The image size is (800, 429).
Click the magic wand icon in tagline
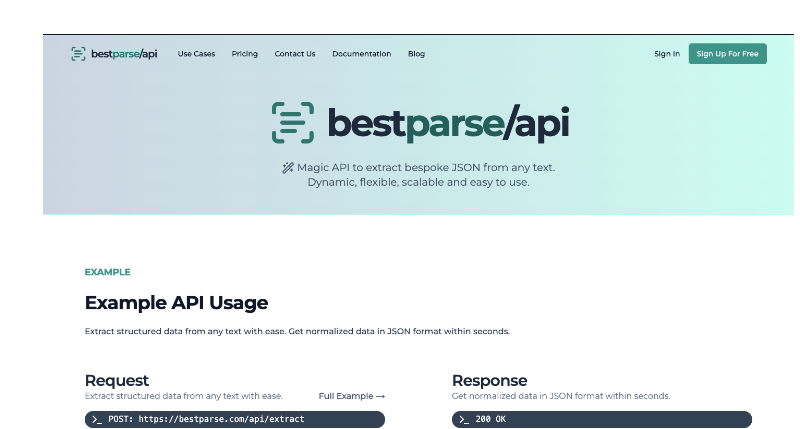pos(288,168)
